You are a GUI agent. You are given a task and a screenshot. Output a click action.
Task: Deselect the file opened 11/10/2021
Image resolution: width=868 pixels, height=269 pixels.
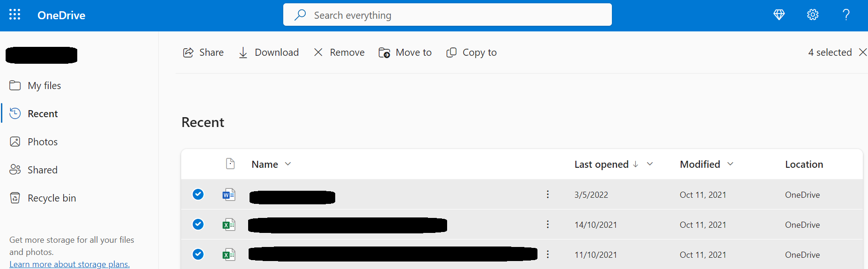(x=198, y=254)
